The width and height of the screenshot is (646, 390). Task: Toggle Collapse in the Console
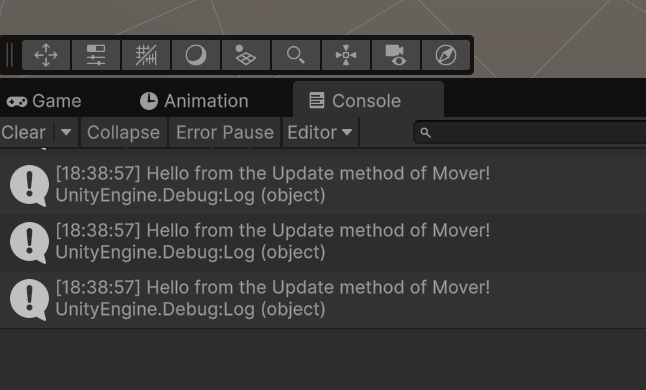pyautogui.click(x=123, y=133)
